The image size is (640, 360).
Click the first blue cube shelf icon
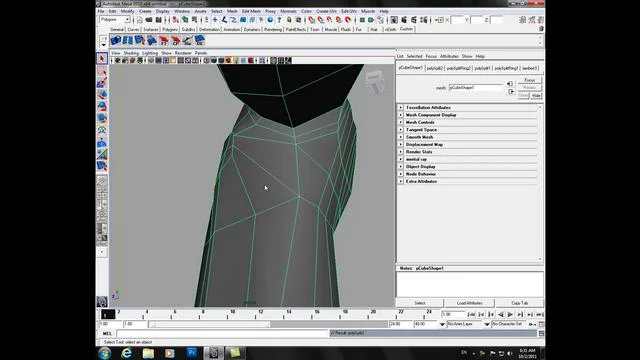[116, 40]
